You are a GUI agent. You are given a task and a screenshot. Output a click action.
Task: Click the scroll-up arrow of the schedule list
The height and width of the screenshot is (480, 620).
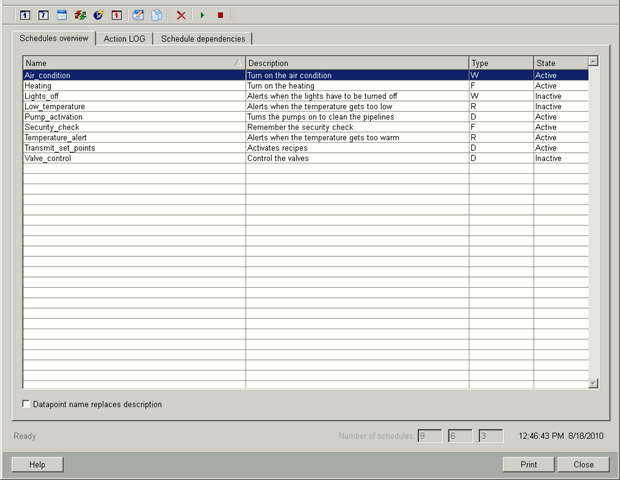click(593, 62)
